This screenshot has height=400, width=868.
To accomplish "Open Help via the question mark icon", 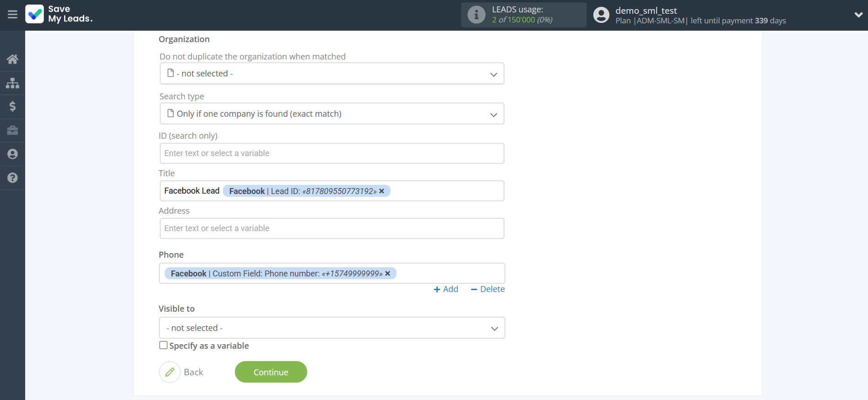I will coord(12,178).
